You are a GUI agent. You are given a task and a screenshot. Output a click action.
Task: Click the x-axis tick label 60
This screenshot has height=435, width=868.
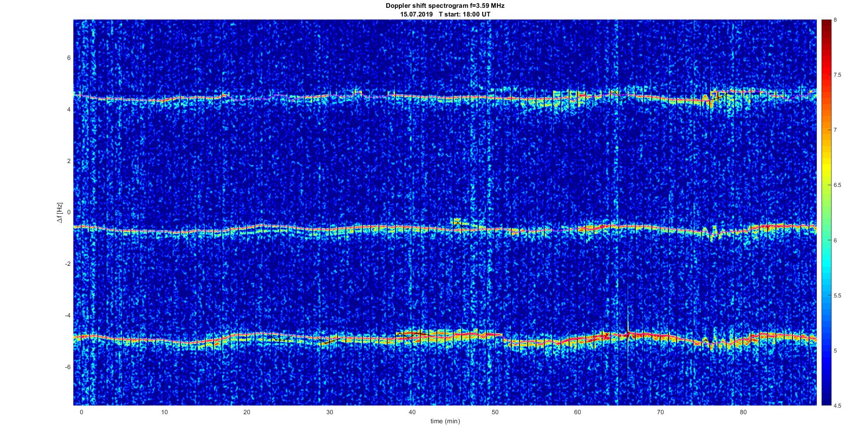point(578,412)
